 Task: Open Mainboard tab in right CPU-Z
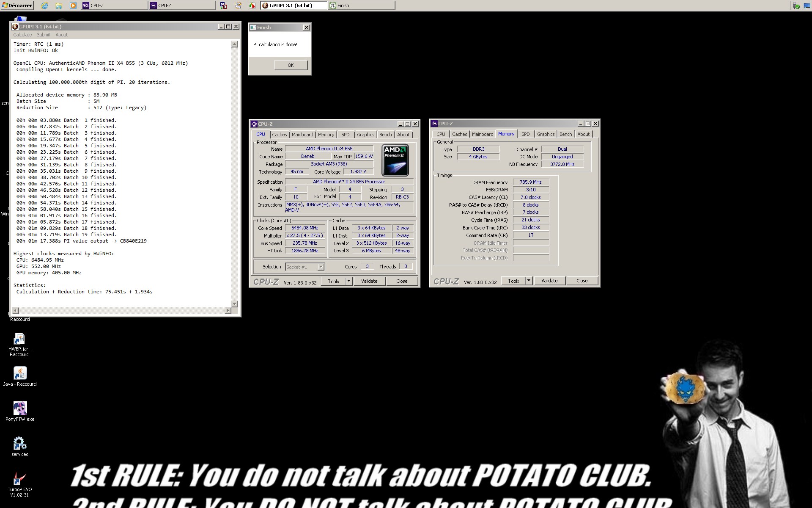pos(483,134)
